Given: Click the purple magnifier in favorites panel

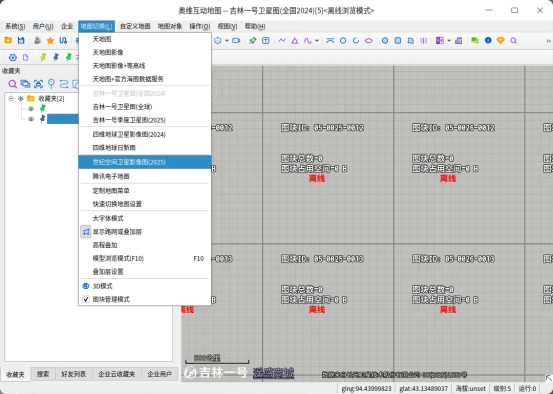Looking at the screenshot, I should coord(13,84).
